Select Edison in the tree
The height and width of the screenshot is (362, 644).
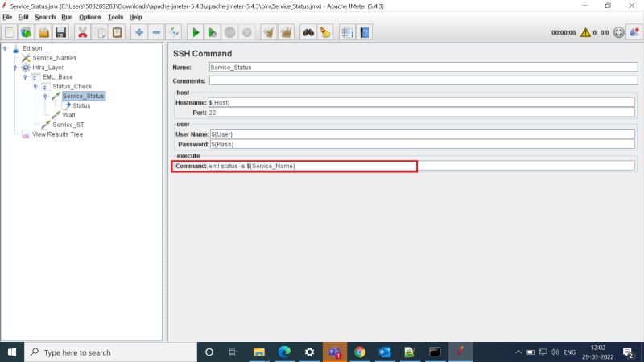pyautogui.click(x=32, y=48)
